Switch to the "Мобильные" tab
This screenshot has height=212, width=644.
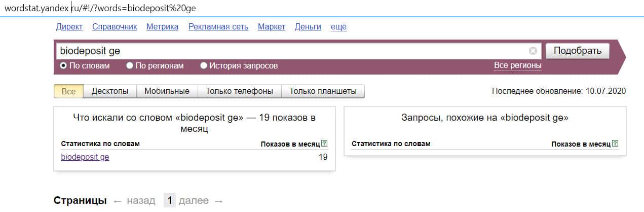click(167, 91)
